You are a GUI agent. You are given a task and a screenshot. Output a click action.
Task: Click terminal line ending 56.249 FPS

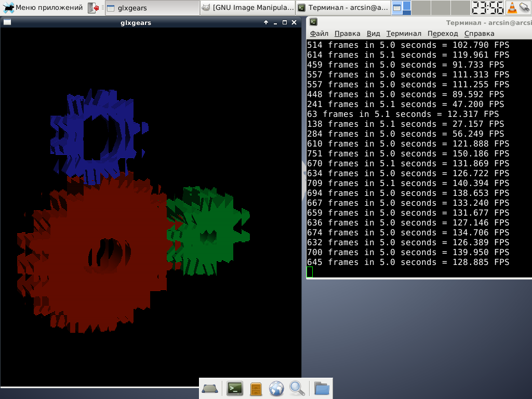[405, 134]
